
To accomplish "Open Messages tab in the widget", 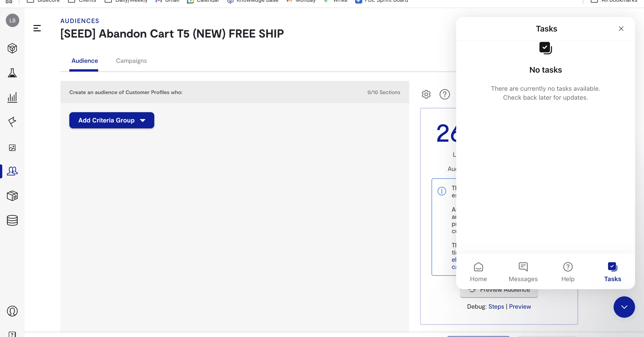I will click(523, 272).
